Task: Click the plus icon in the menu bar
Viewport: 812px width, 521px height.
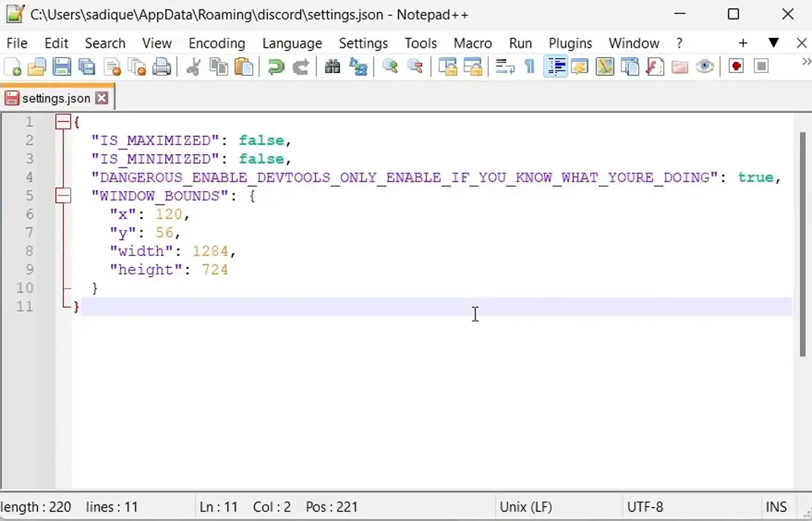Action: tap(743, 43)
